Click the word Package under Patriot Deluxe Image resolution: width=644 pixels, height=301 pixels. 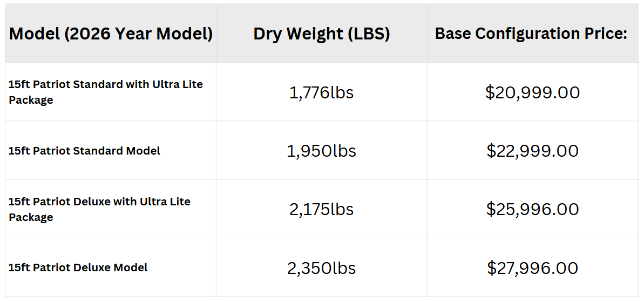(x=31, y=217)
